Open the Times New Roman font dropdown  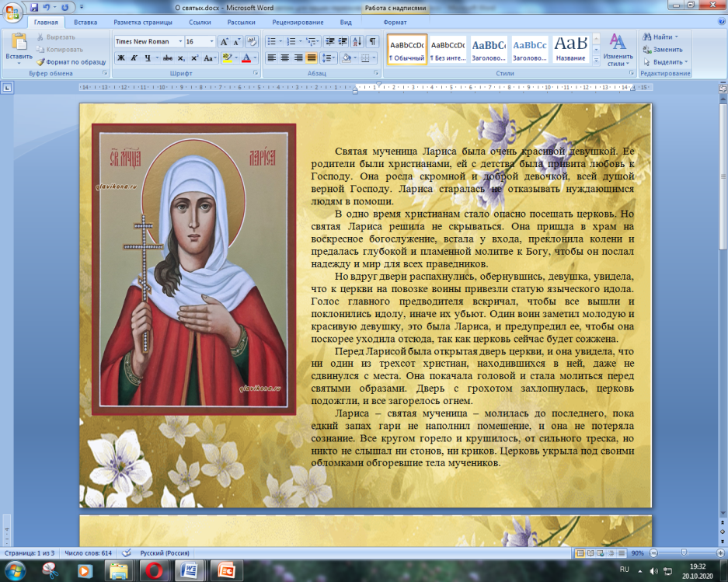[x=180, y=42]
